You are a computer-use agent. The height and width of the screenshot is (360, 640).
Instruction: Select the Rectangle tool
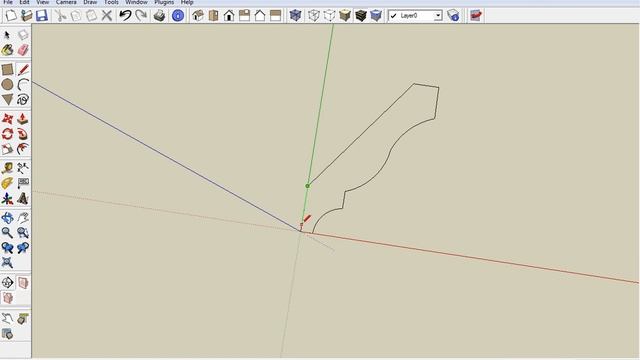click(x=7, y=69)
